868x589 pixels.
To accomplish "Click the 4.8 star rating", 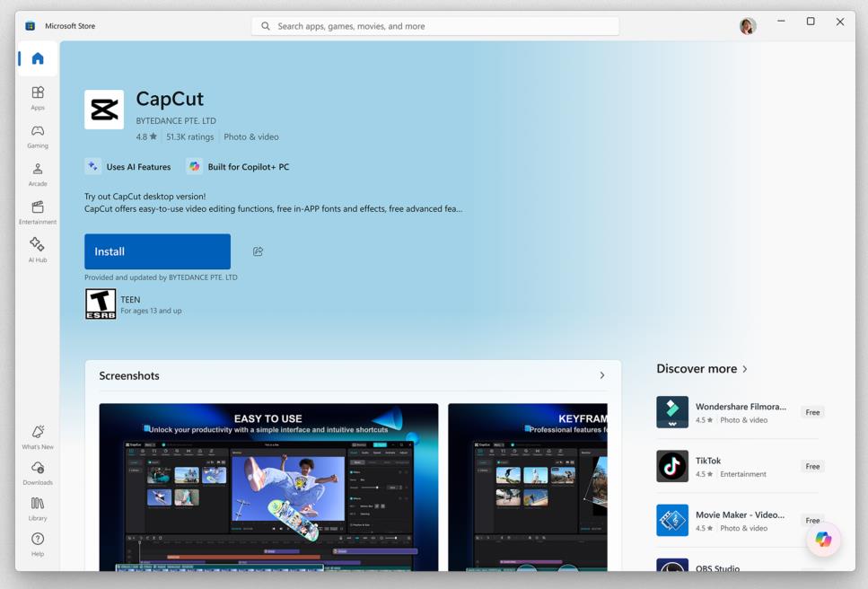I will pyautogui.click(x=146, y=136).
